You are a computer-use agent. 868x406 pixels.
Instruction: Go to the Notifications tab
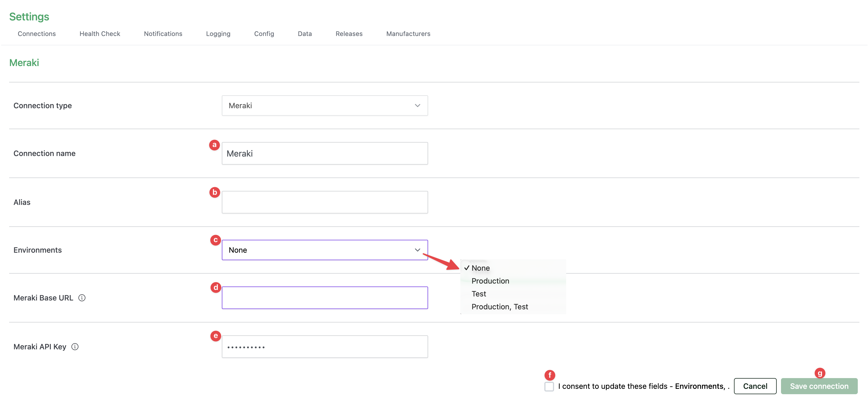click(x=163, y=34)
